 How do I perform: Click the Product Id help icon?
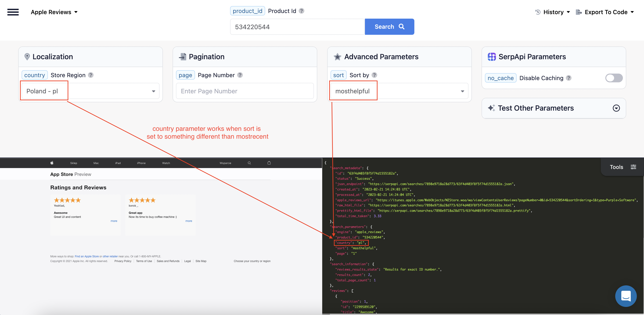pos(302,11)
